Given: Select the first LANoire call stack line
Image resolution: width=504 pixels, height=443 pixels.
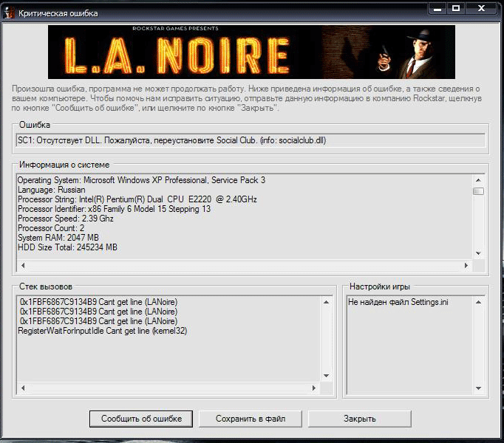Looking at the screenshot, I should 98,302.
